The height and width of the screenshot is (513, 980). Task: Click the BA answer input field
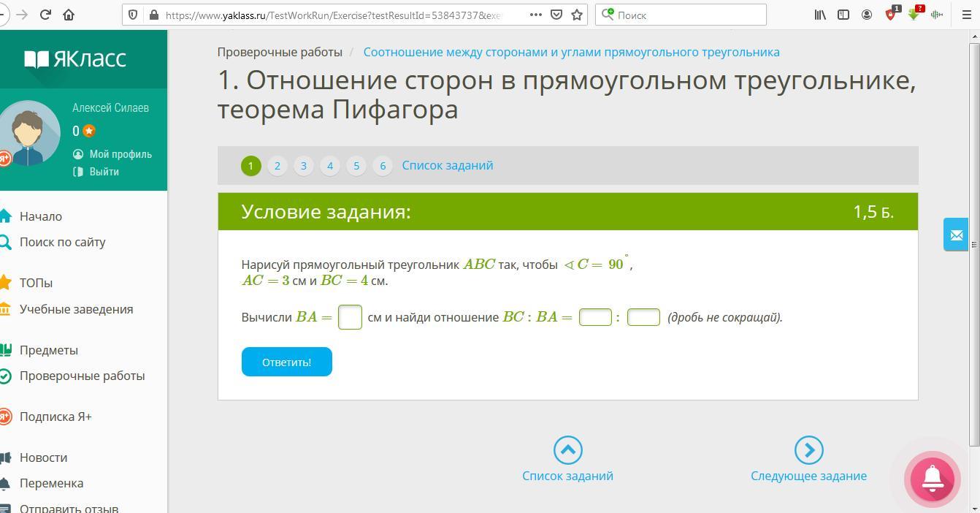351,317
